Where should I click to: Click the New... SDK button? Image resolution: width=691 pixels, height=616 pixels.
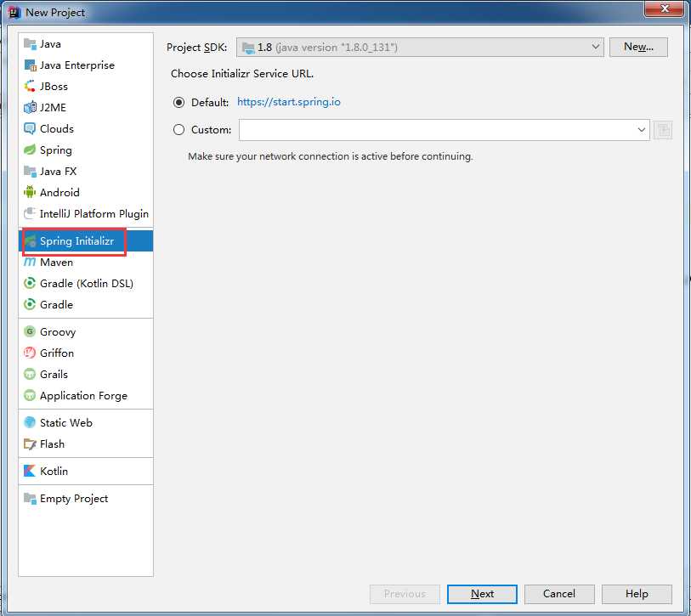click(x=638, y=47)
